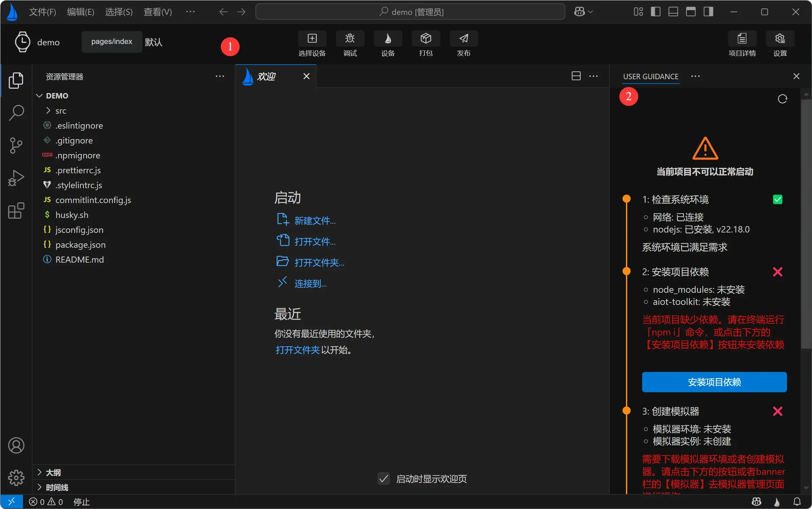
Task: Refresh the User Guidance panel
Action: (782, 99)
